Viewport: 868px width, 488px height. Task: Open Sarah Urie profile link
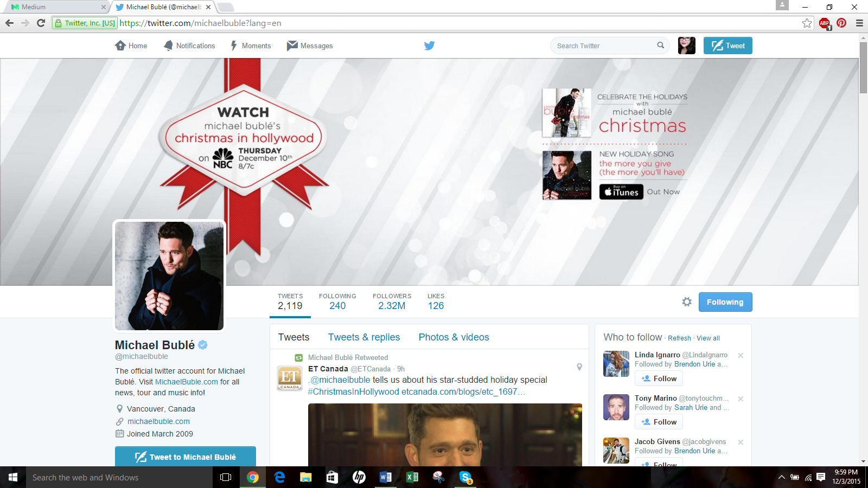coord(691,408)
